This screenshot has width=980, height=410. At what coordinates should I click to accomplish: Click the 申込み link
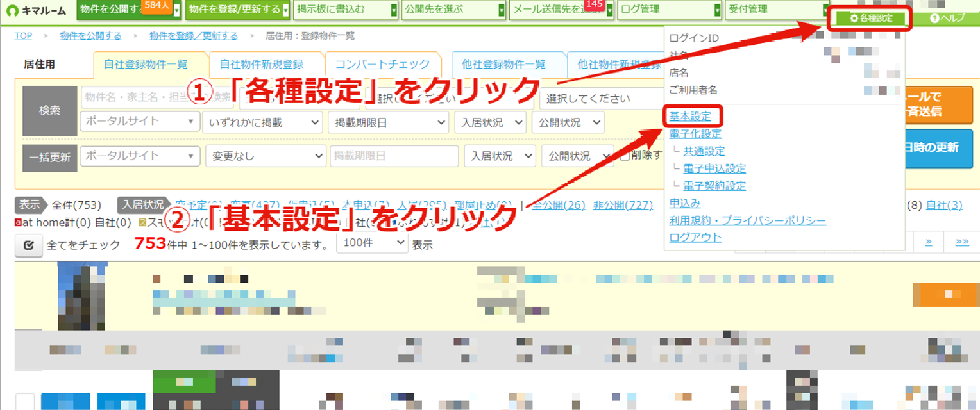(685, 203)
